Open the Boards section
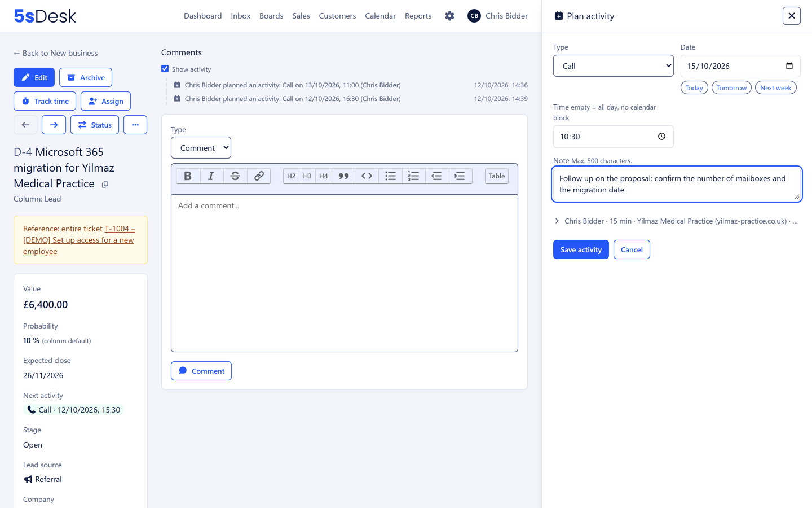 click(x=271, y=16)
